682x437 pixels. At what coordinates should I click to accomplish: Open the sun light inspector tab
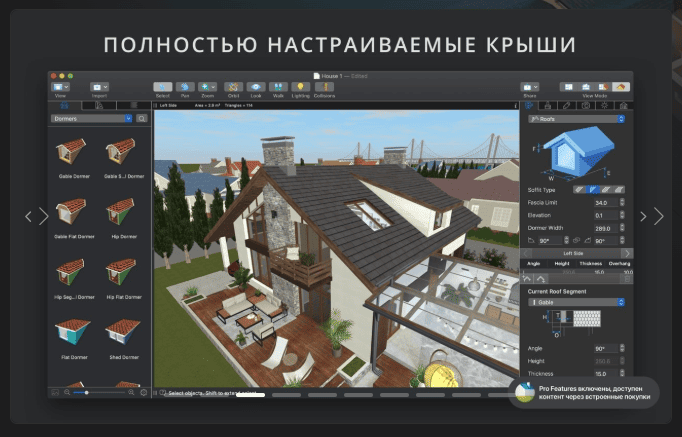pos(604,105)
